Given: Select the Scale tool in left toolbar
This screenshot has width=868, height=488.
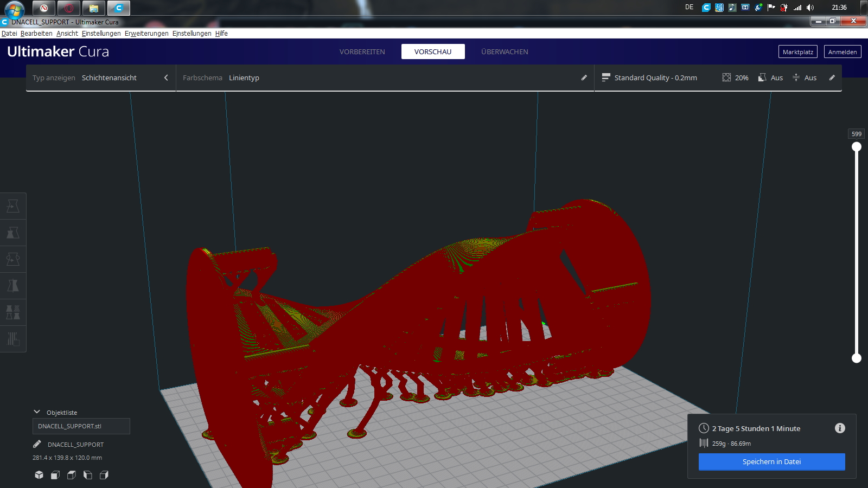Looking at the screenshot, I should [x=13, y=233].
